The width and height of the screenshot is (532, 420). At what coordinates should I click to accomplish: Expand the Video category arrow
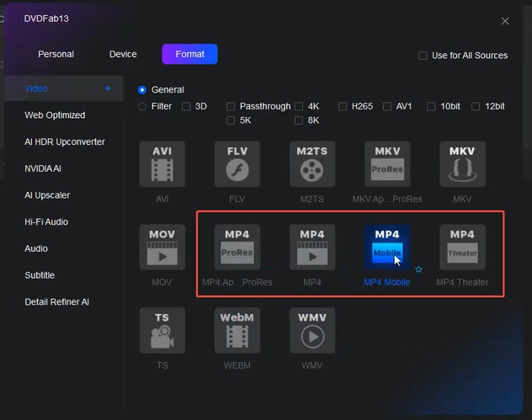pos(108,88)
